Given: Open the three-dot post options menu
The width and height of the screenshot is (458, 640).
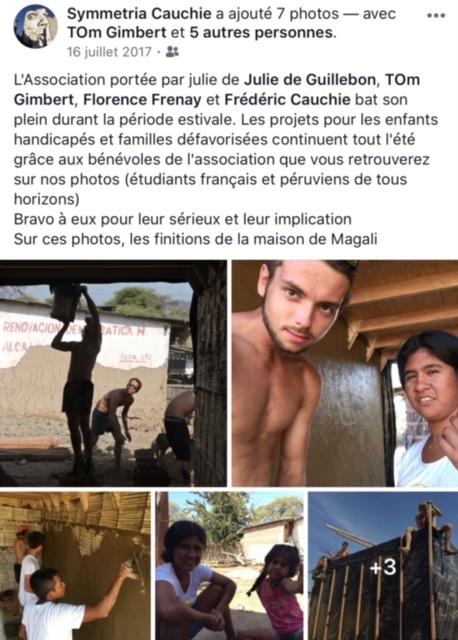Looking at the screenshot, I should coord(436,16).
